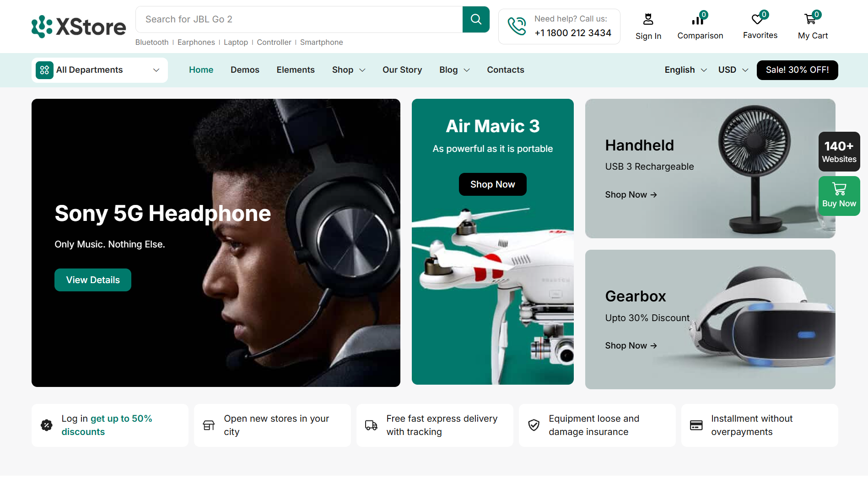Image resolution: width=868 pixels, height=483 pixels.
Task: Click the Gearbox heading
Action: click(636, 296)
